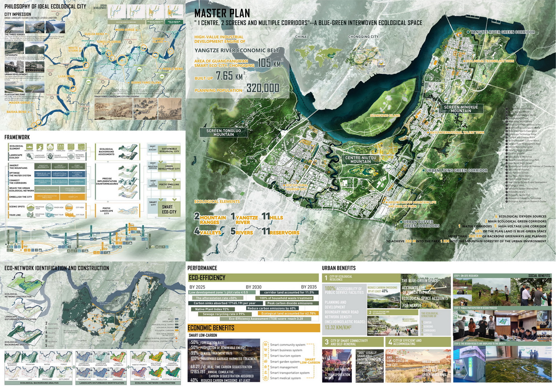Screen dimensions: 556x392
Task: Click the Screen-Tongluo Mountain label box
Action: click(223, 132)
